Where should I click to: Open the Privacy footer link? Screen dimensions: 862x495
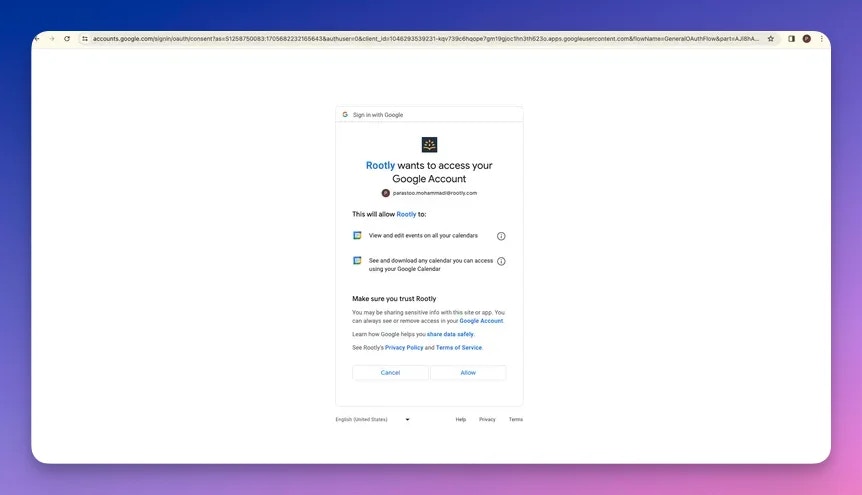pos(487,420)
